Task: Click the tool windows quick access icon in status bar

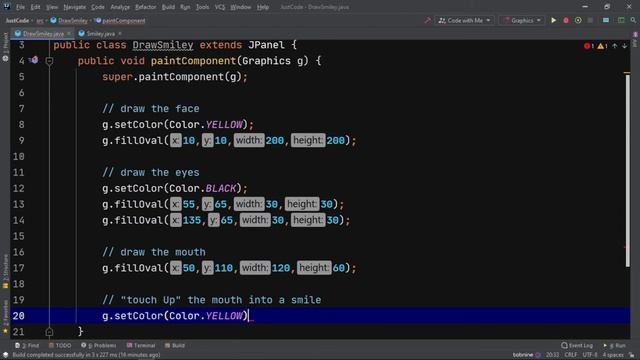Action: tap(5, 355)
